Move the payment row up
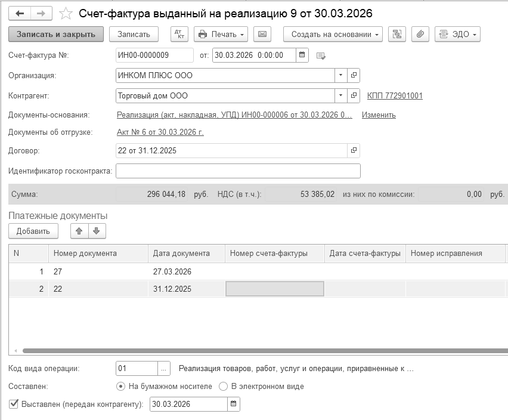 click(x=79, y=231)
